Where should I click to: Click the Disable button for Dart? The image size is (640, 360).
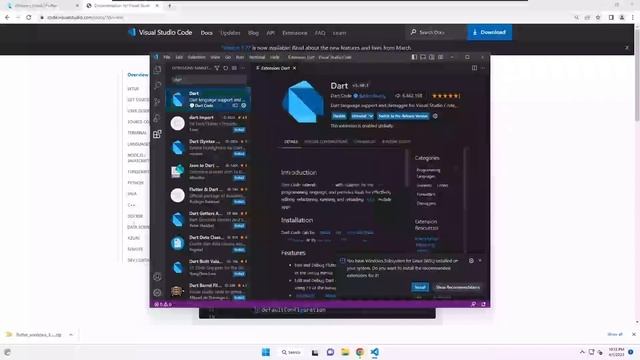339,116
